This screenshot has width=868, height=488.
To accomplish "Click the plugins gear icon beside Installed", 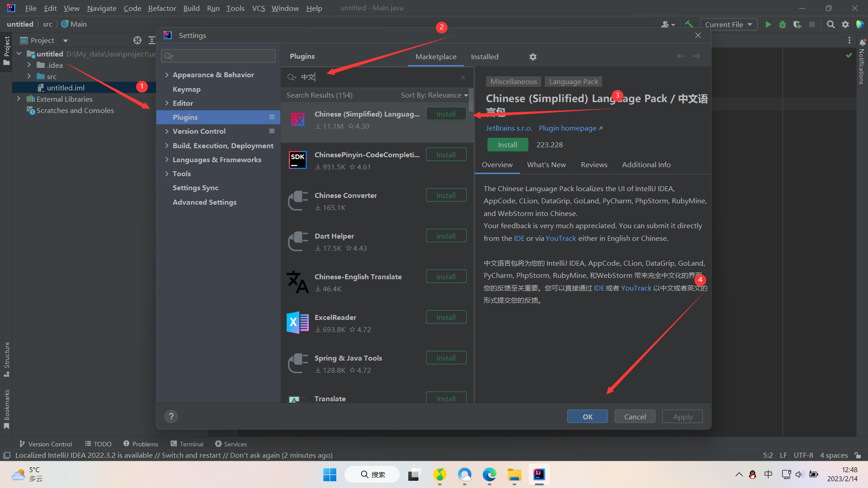I will click(533, 57).
